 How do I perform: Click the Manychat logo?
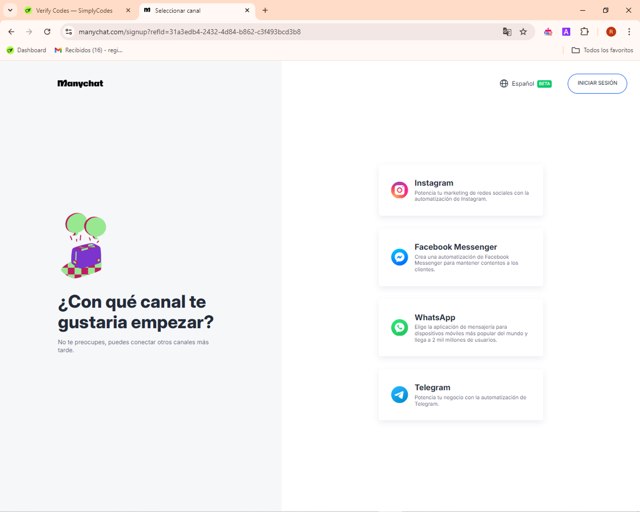[x=80, y=83]
